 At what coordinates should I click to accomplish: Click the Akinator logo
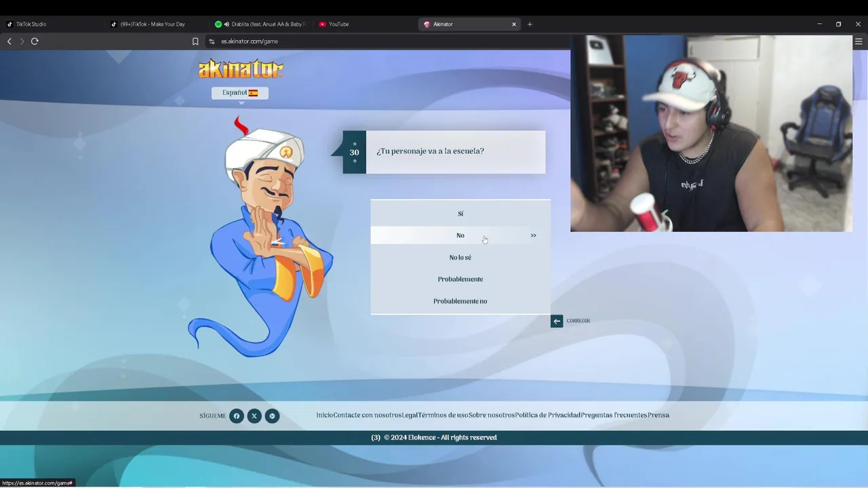pyautogui.click(x=241, y=69)
